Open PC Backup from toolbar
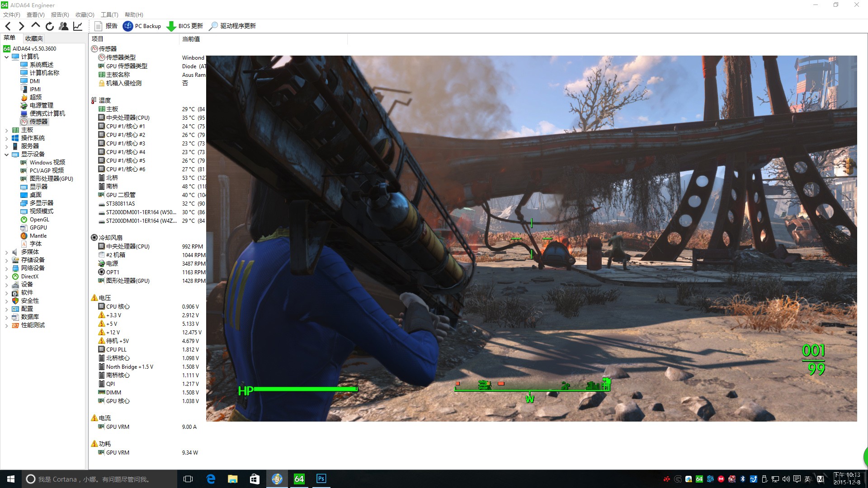 [x=142, y=26]
